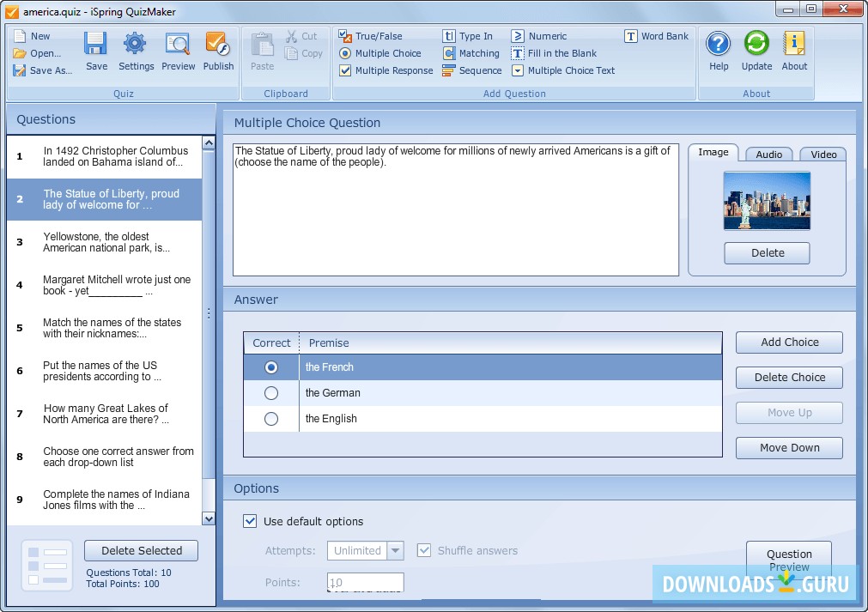Click the Paste clipboard icon

coord(263,52)
